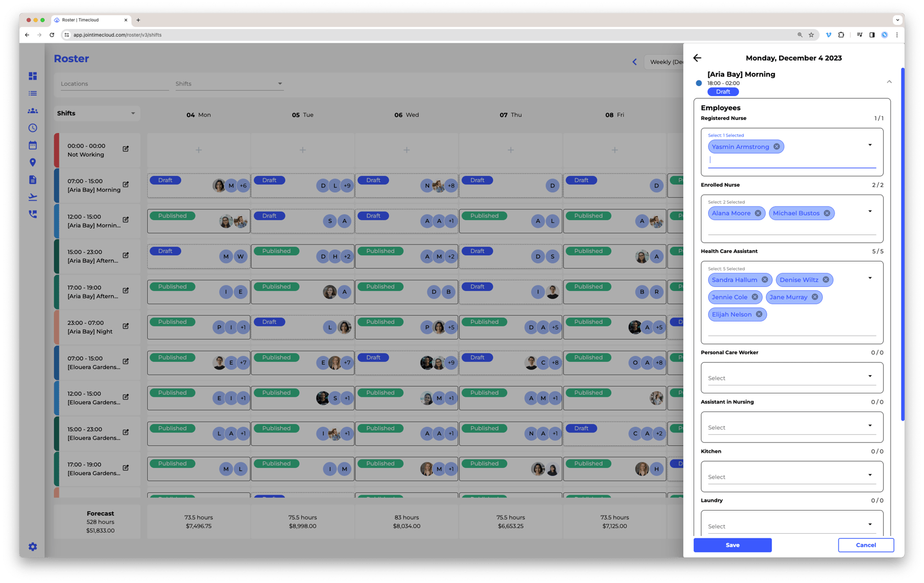Screen dimensions: 924x583
Task: Open the clock/timesheets sidebar icon
Action: (x=32, y=128)
